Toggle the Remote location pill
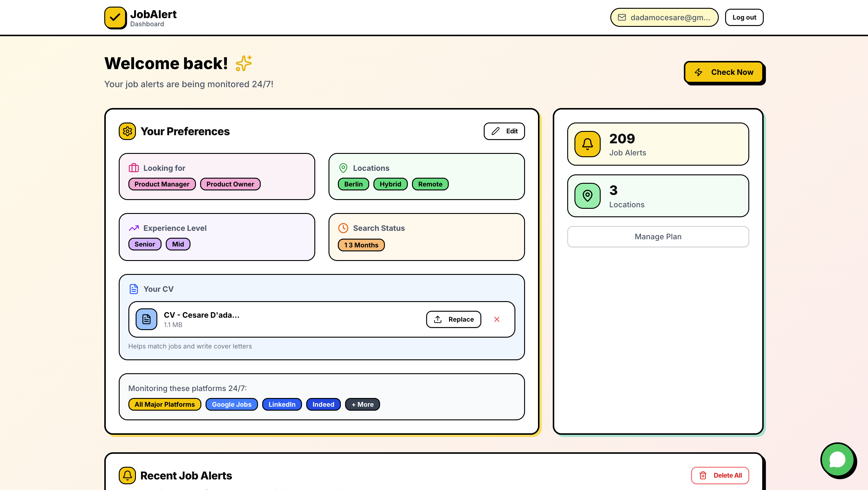868x490 pixels. click(x=430, y=184)
